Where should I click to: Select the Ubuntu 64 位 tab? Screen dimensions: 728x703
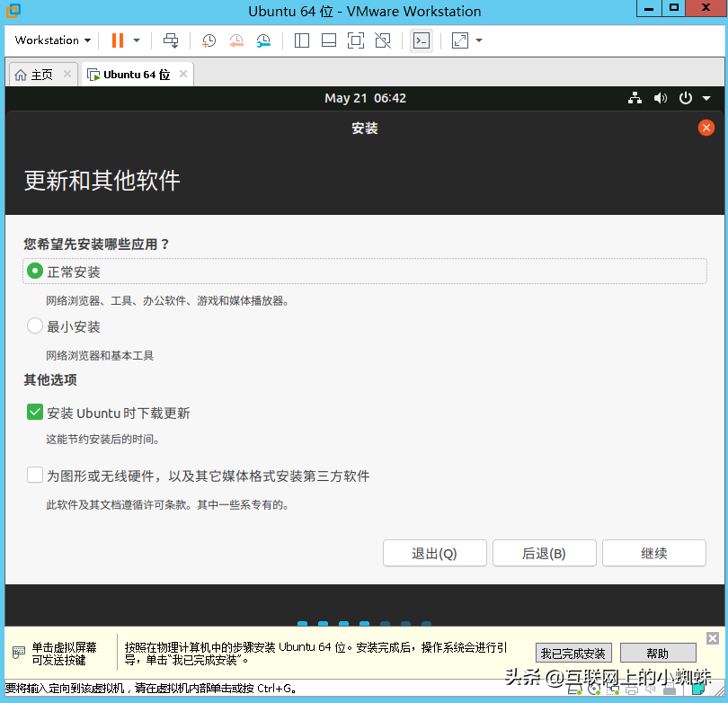133,75
